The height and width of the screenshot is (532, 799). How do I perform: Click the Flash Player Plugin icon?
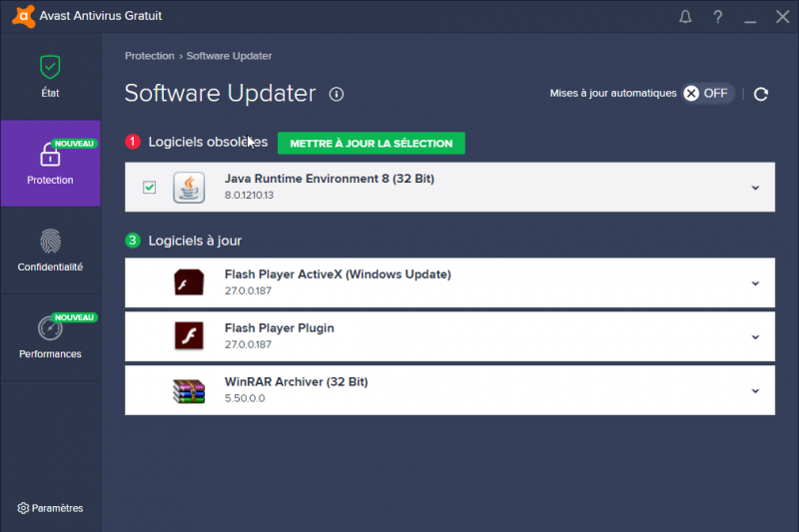coord(189,335)
